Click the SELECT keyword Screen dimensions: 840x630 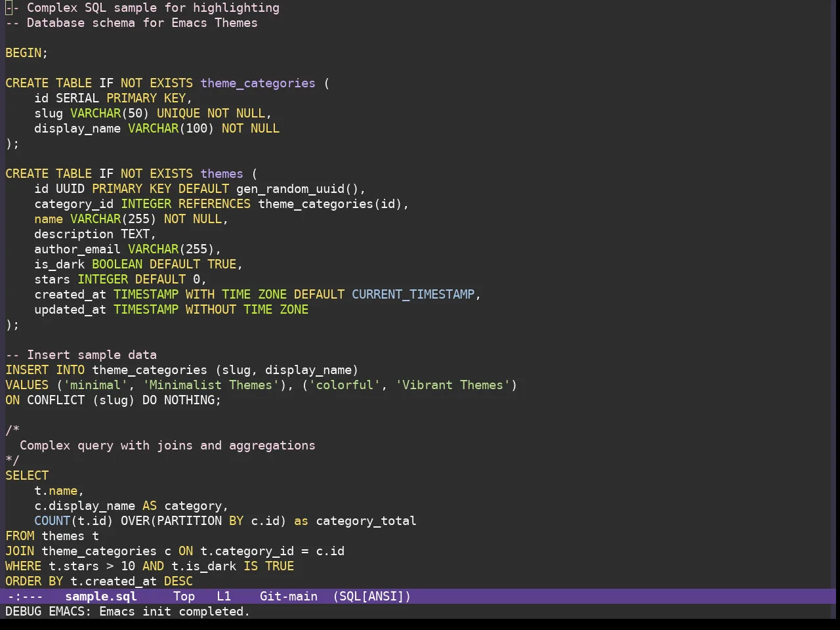click(x=27, y=476)
